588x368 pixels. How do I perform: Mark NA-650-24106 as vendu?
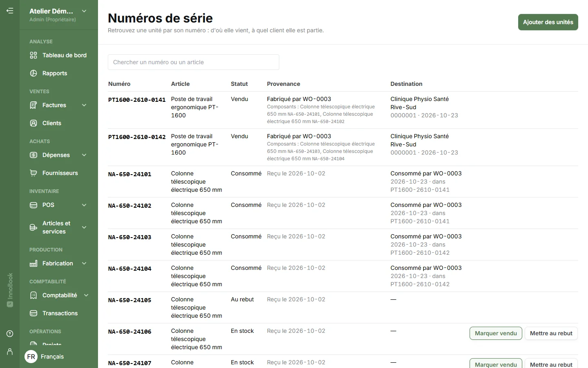pyautogui.click(x=496, y=333)
